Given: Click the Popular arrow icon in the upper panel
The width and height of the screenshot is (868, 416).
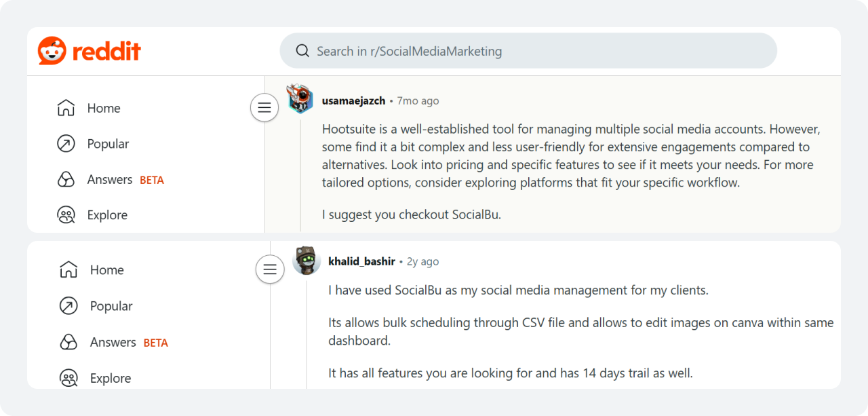Looking at the screenshot, I should coord(66,144).
